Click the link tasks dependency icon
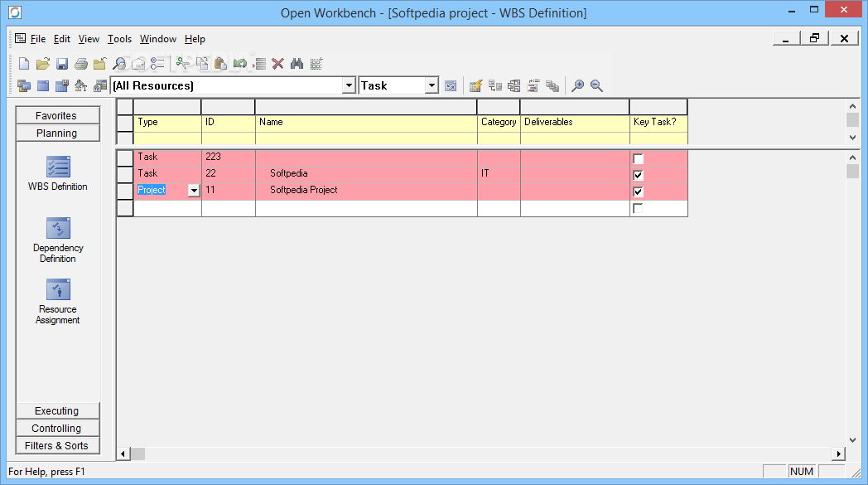Image resolution: width=868 pixels, height=485 pixels. point(495,86)
